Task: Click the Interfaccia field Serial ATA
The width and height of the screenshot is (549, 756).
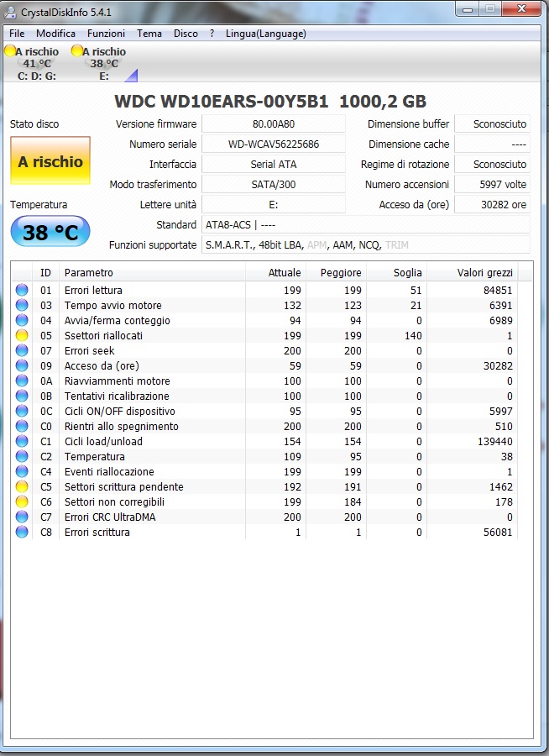Action: point(274,164)
